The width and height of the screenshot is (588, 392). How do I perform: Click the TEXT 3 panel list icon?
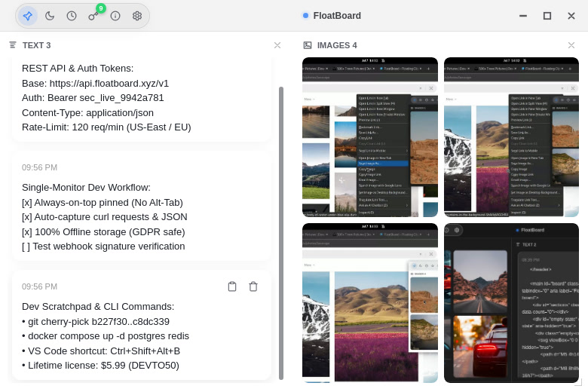tap(13, 45)
